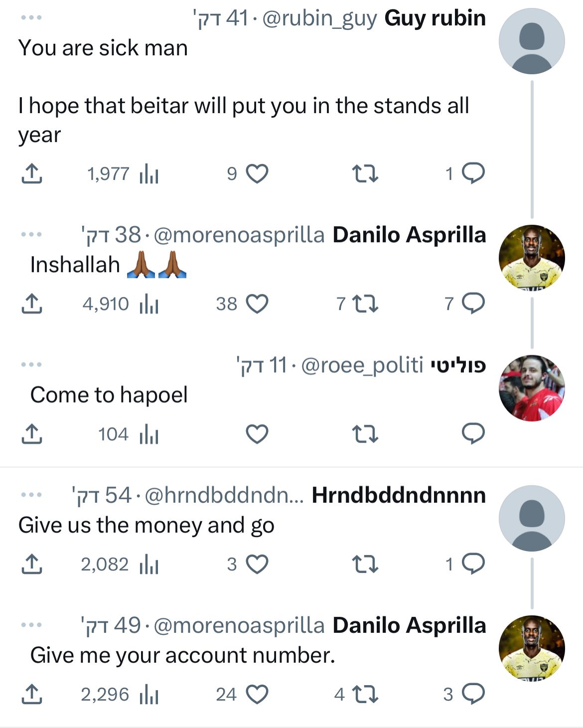Screen dimensions: 583x728
Task: Open more options on Hrndbddndnnnn's tweet
Action: coord(31,495)
